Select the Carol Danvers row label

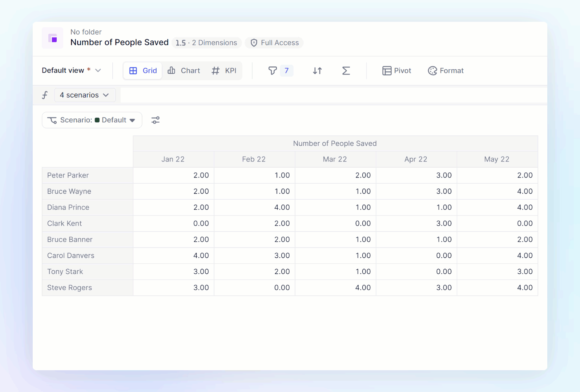tap(88, 256)
